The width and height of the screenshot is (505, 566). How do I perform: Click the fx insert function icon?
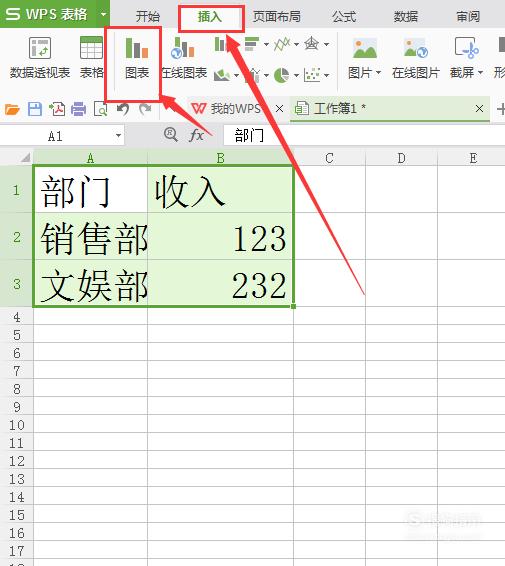(x=196, y=135)
